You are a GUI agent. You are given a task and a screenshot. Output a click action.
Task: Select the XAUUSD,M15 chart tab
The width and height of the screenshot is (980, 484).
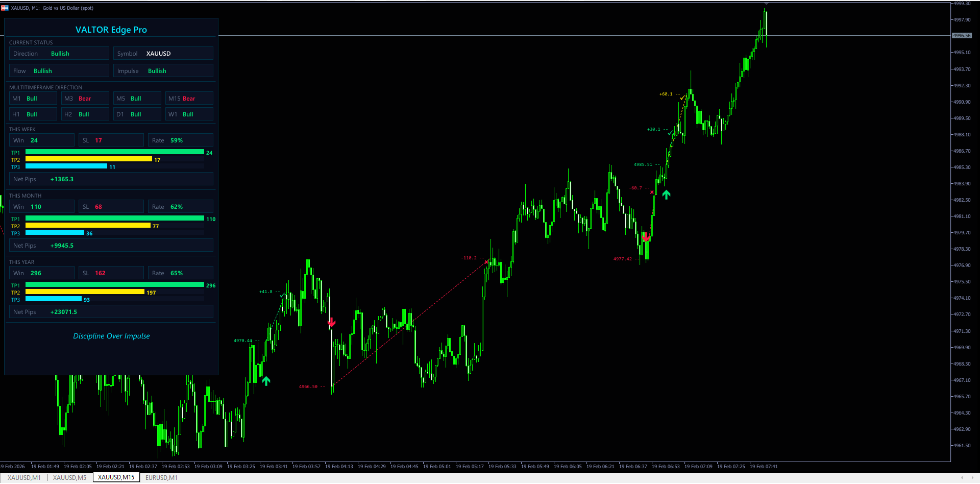(x=116, y=477)
